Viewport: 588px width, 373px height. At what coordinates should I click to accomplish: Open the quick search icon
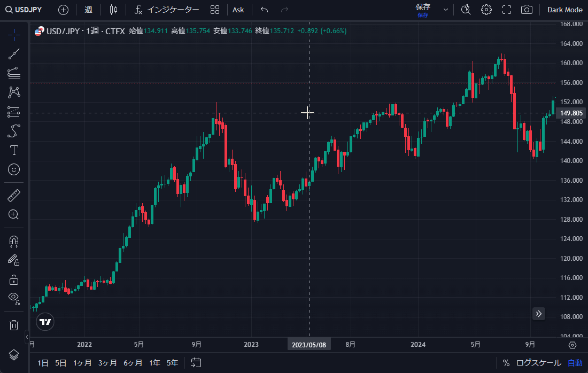466,10
